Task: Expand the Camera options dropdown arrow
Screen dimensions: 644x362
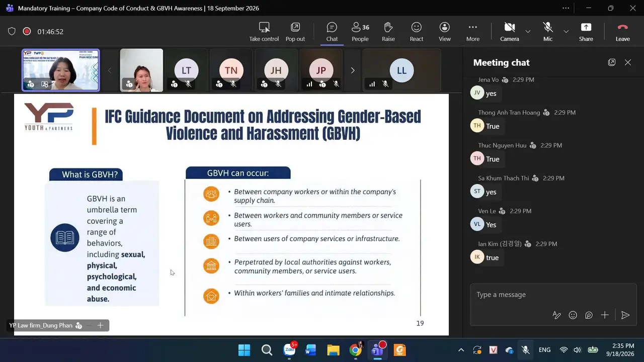Action: [528, 31]
